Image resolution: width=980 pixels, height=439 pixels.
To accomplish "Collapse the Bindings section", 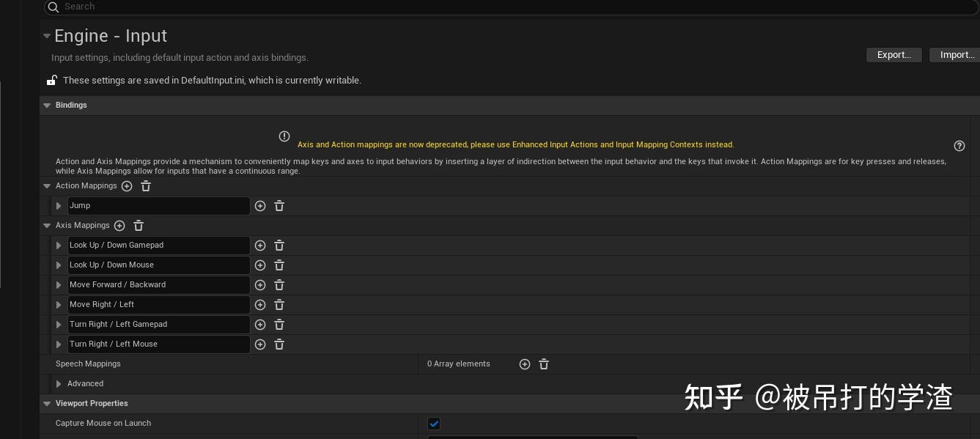I will [x=47, y=105].
